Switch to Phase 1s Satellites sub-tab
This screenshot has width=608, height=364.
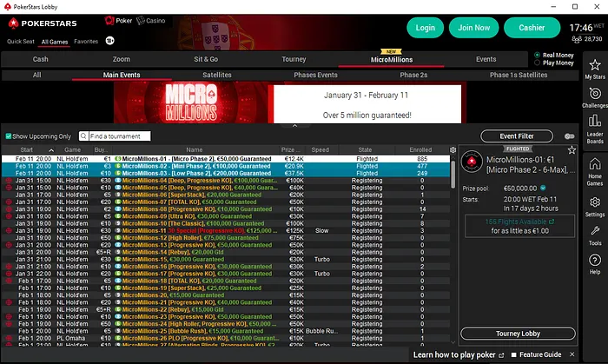(x=519, y=75)
